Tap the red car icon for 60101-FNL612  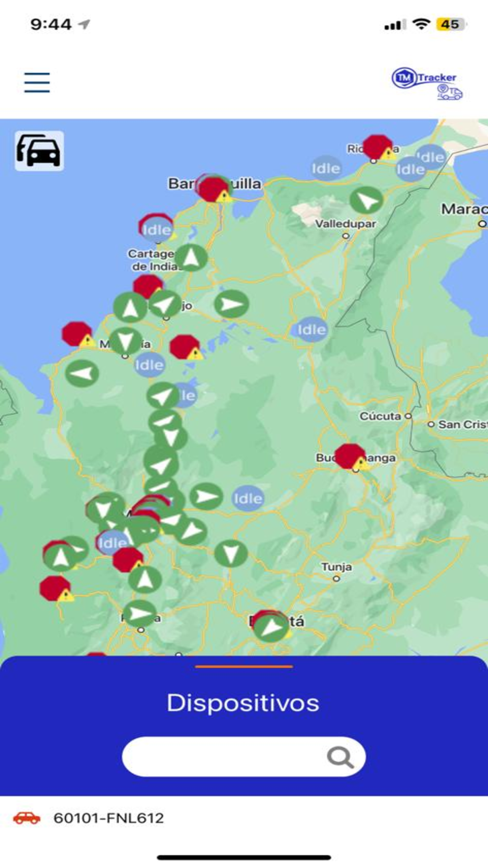pos(27,818)
